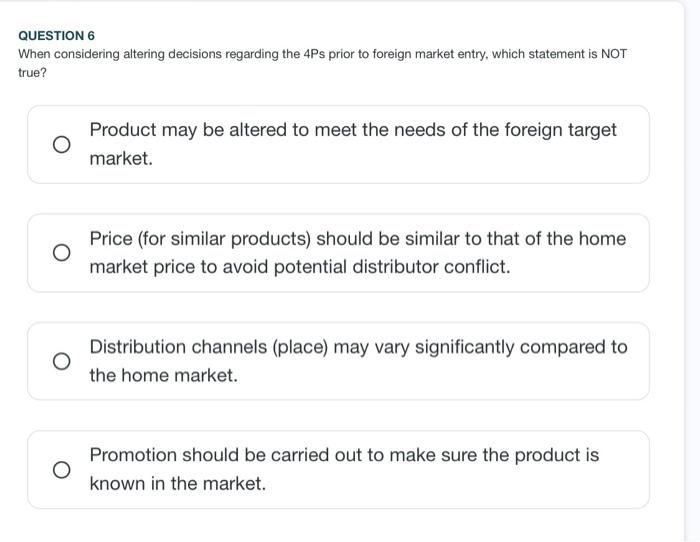Click the word 'NOT' in the question
The image size is (700, 542).
click(613, 54)
